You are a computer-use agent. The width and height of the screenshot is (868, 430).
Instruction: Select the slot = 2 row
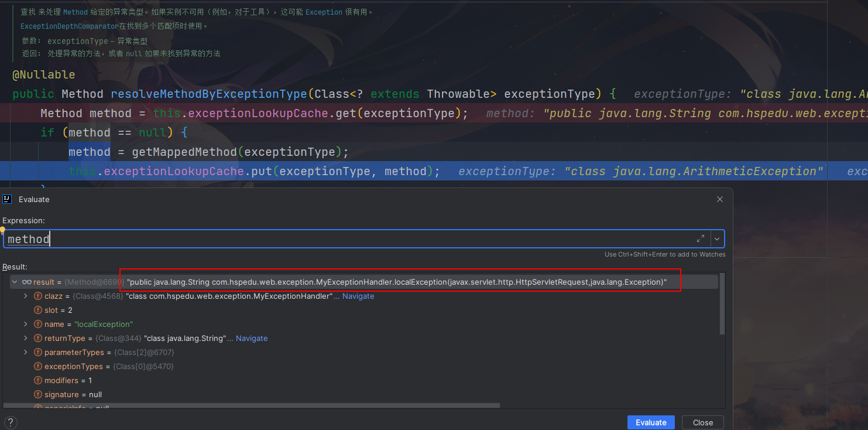363,310
